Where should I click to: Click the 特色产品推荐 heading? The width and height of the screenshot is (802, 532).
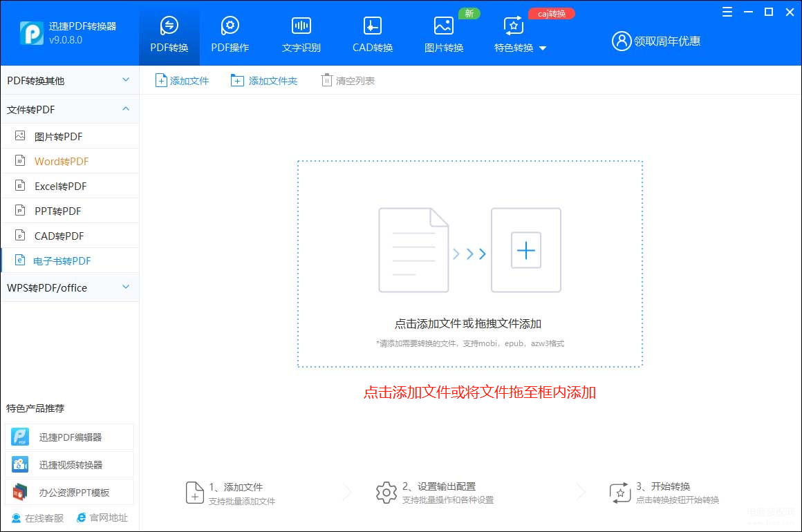pos(35,408)
